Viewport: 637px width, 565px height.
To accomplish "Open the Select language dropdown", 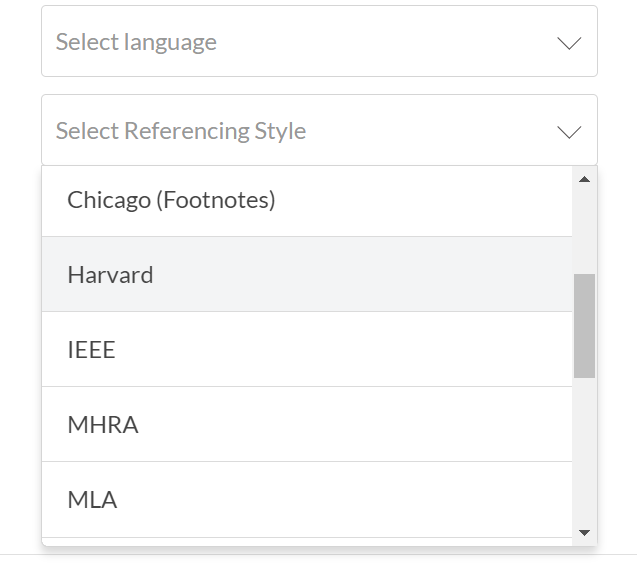I will (x=319, y=41).
